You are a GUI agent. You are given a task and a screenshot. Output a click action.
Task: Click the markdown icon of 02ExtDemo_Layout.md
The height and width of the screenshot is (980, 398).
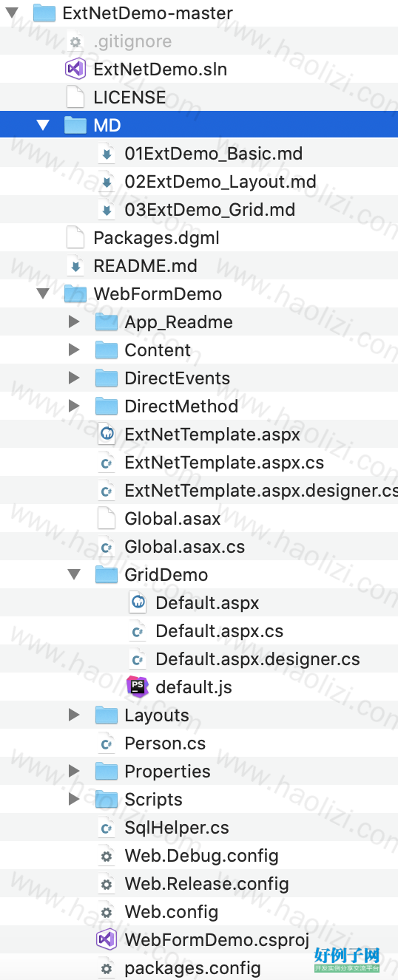[107, 182]
